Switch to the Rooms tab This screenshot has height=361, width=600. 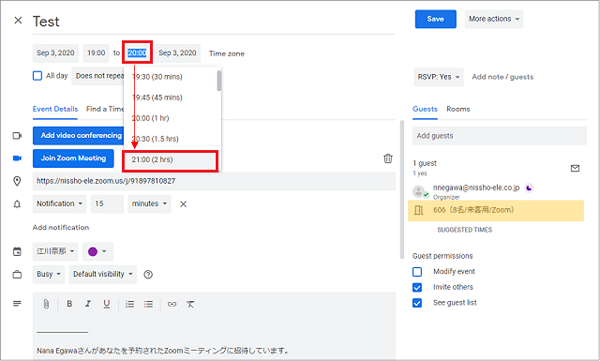pyautogui.click(x=458, y=109)
